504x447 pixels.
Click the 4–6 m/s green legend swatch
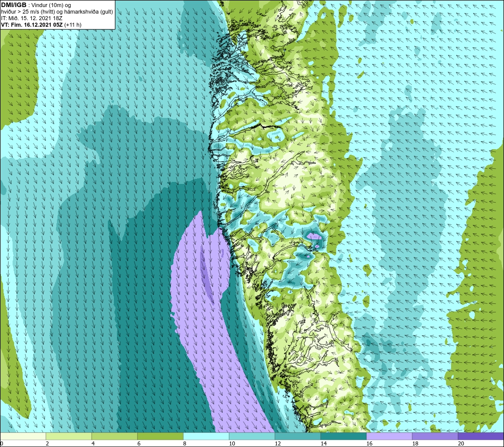click(x=114, y=436)
